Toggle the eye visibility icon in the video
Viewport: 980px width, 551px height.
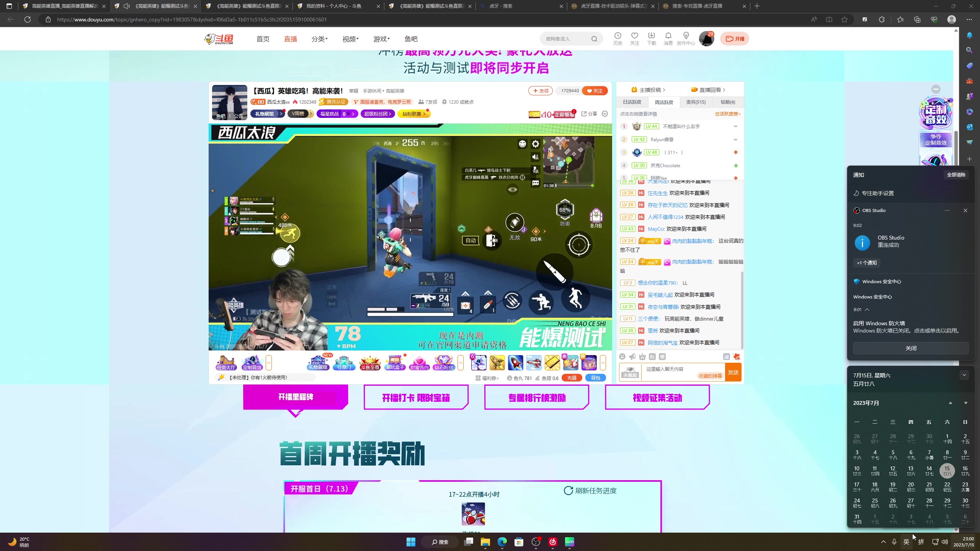click(x=513, y=189)
